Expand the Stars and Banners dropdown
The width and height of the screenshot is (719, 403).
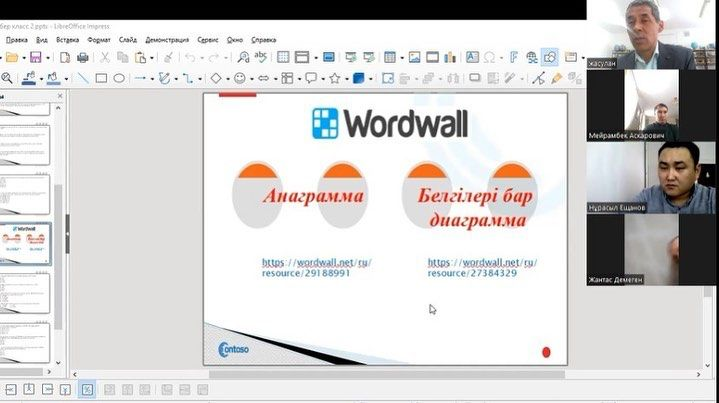pyautogui.click(x=347, y=79)
